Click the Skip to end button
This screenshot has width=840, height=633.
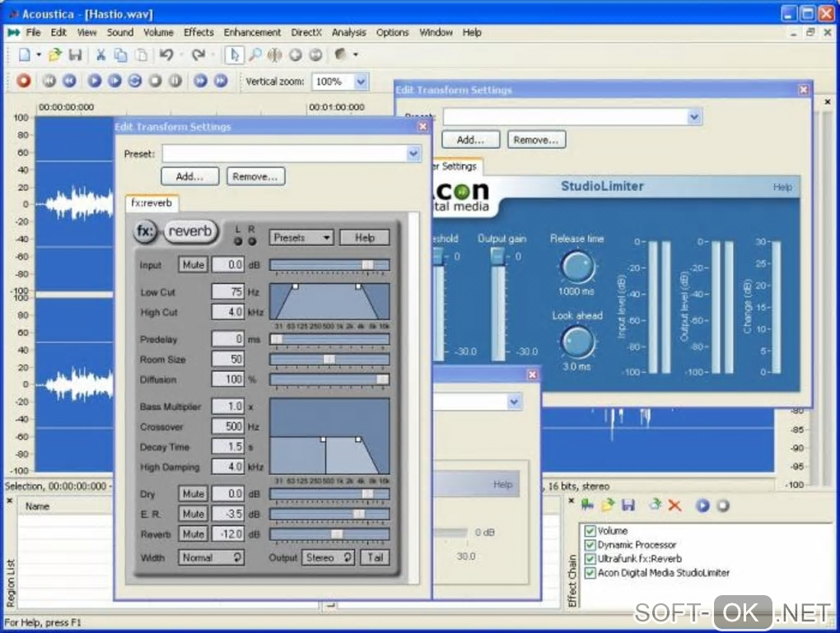[x=221, y=81]
